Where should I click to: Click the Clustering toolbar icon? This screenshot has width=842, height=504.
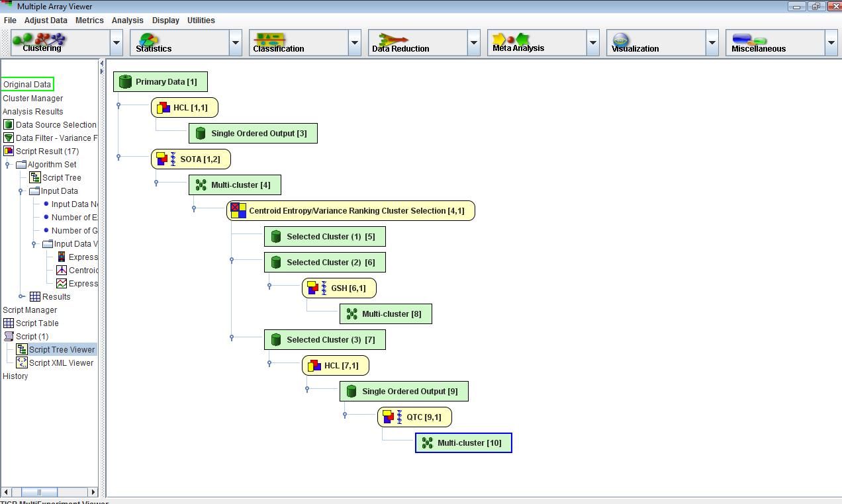pyautogui.click(x=41, y=43)
